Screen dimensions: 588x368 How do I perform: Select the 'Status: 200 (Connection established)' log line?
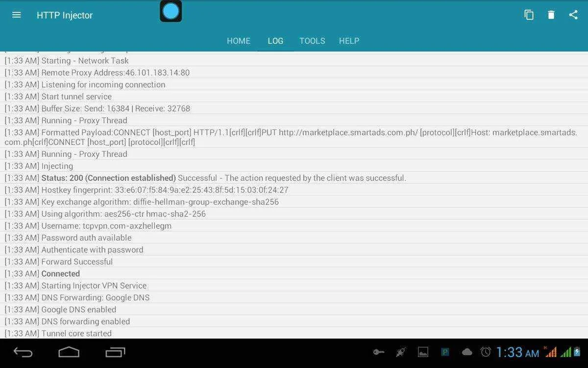click(x=294, y=178)
